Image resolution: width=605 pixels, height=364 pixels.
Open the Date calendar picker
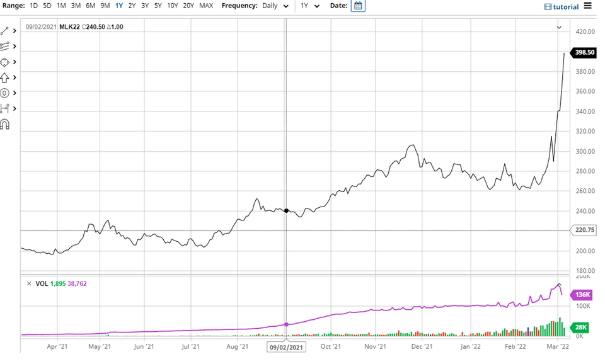(x=358, y=6)
